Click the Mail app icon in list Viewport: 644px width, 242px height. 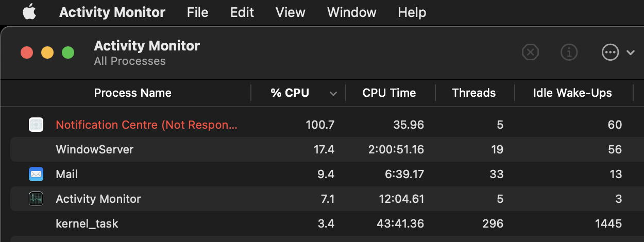36,174
